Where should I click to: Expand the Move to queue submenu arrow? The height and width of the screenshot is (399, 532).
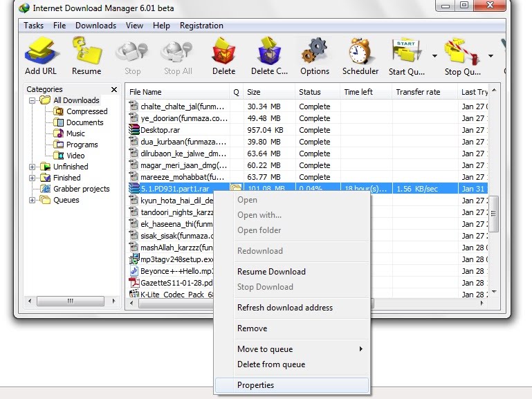[x=361, y=349]
